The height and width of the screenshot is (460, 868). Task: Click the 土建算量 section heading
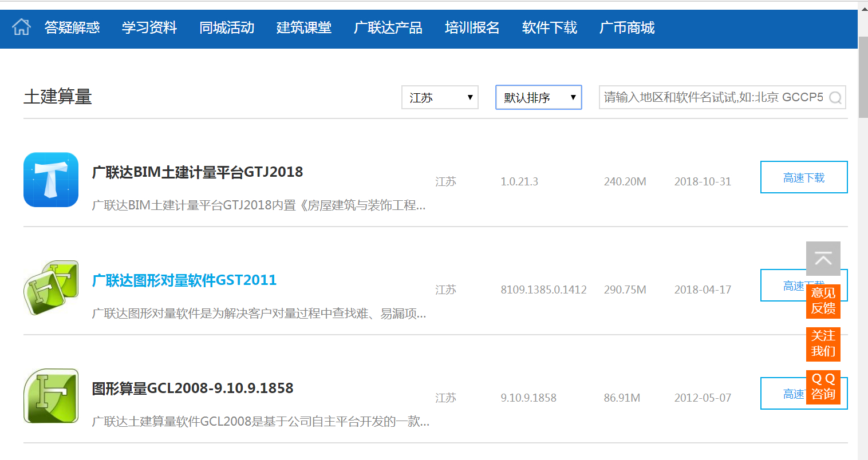coord(58,97)
